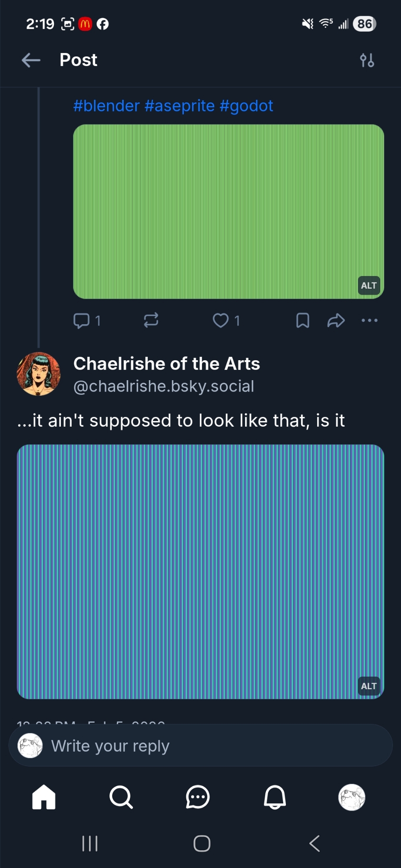
Task: Open thread display settings icon
Action: (367, 60)
